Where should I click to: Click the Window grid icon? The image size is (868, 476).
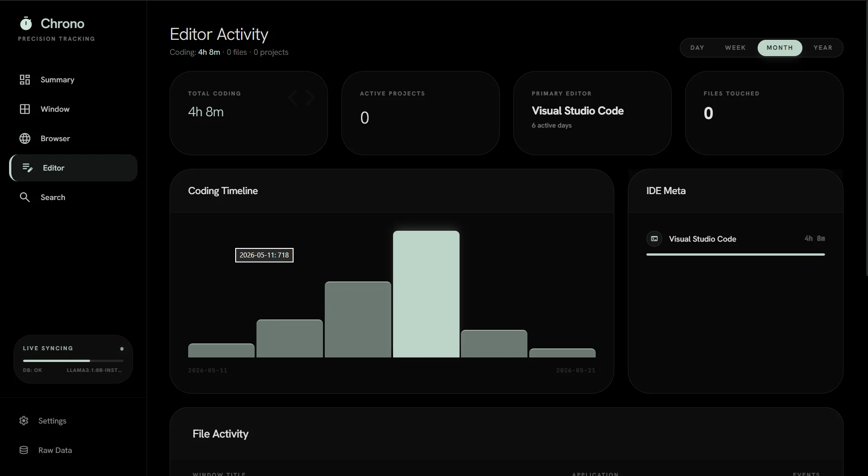25,109
